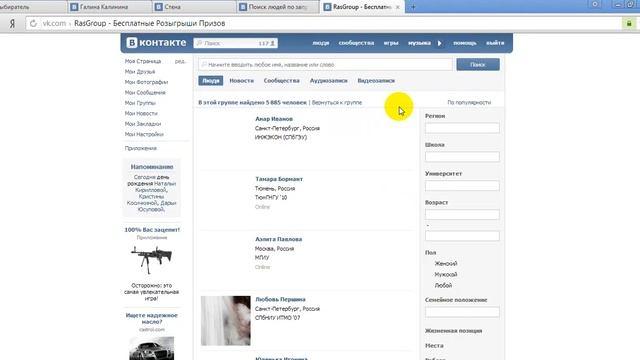Viewport: 640px width, 360px height.
Task: Click the green lock icon in address bar
Action: pos(629,24)
